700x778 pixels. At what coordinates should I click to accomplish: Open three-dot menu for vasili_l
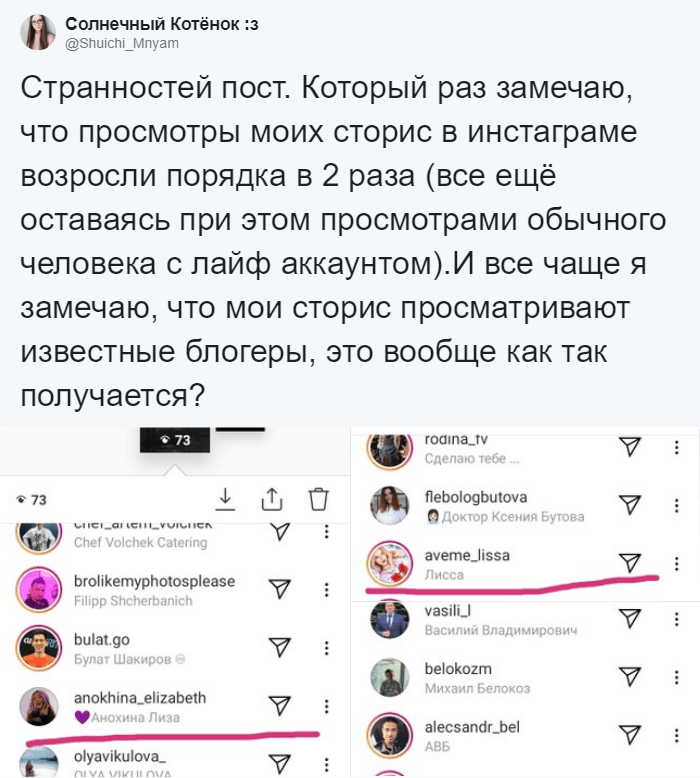(x=677, y=619)
